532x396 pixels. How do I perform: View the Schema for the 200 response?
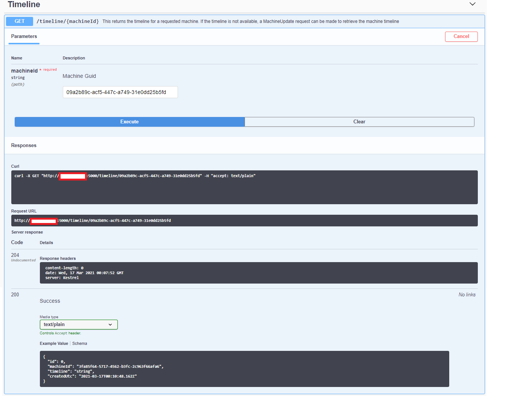tap(79, 343)
